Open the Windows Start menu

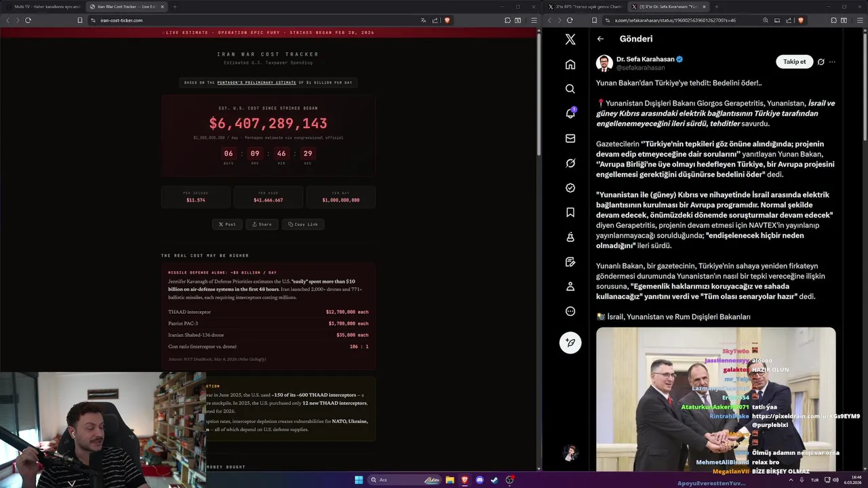point(359,480)
